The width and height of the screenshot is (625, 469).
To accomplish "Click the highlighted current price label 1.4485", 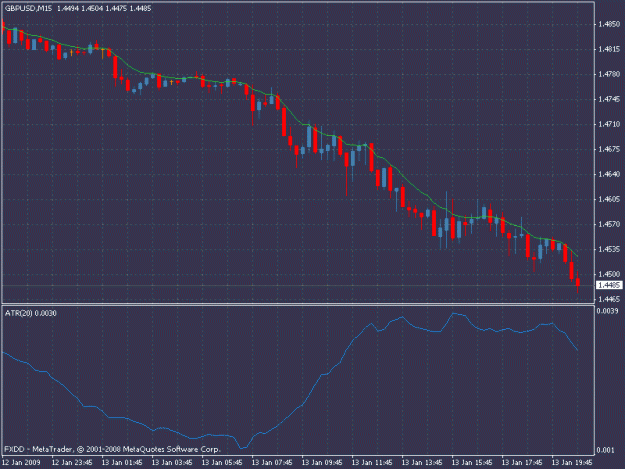I will point(609,285).
